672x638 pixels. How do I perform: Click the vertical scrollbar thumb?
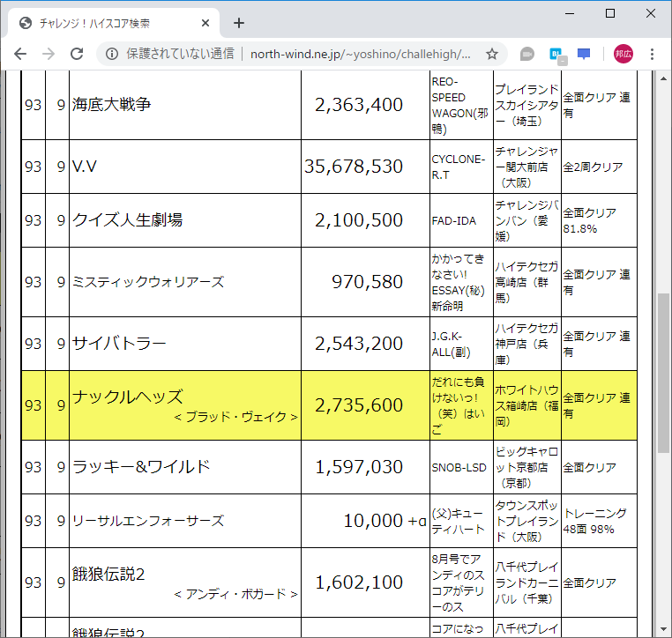pos(663,373)
